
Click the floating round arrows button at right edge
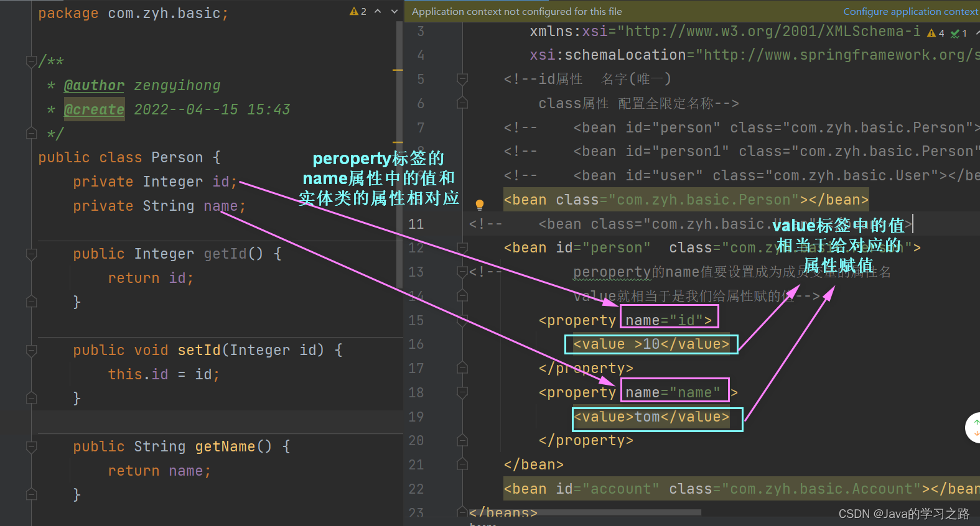pos(974,428)
